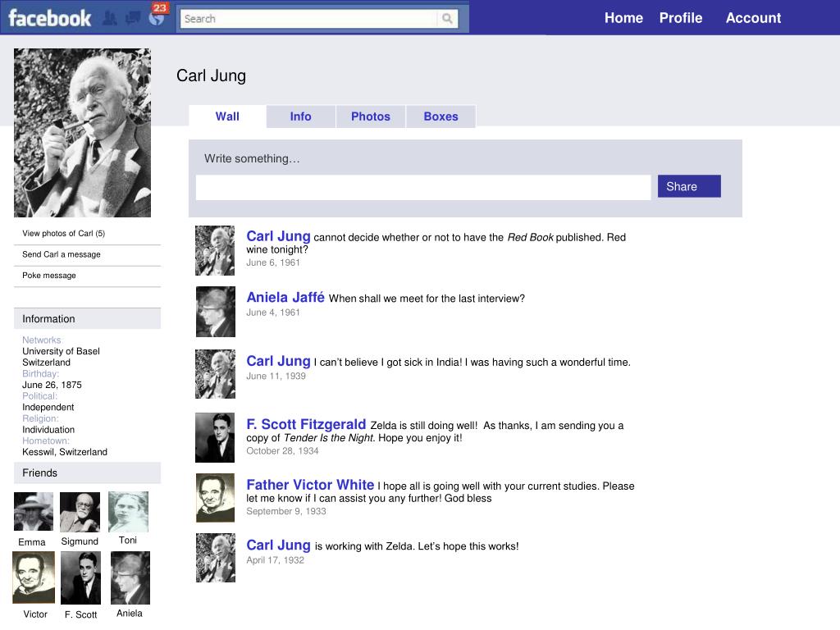The image size is (840, 630).
Task: Open the Account menu
Action: coord(753,18)
